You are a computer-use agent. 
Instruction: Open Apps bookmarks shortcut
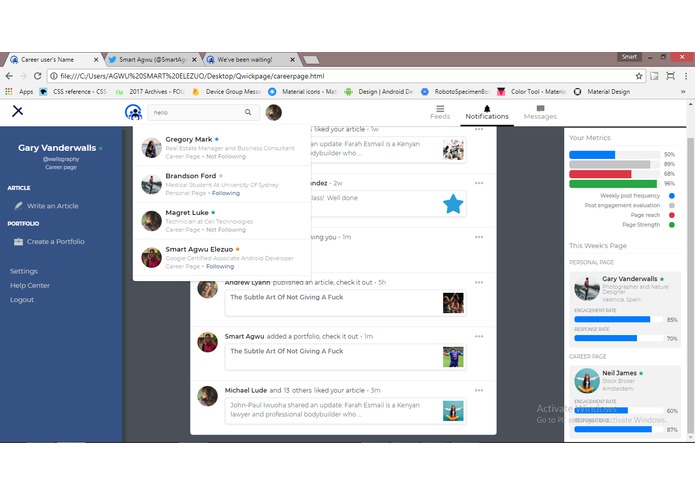click(19, 91)
